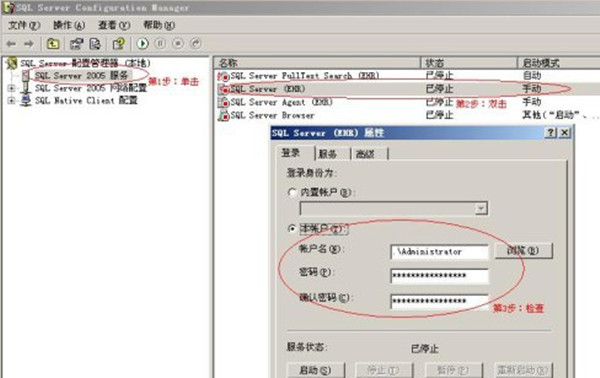Viewport: 600px width, 378px height.
Task: Open the 文件(F) menu
Action: [24, 26]
